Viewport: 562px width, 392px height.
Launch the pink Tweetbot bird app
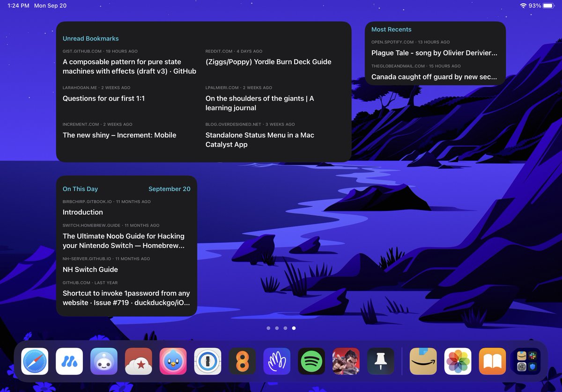click(x=173, y=361)
